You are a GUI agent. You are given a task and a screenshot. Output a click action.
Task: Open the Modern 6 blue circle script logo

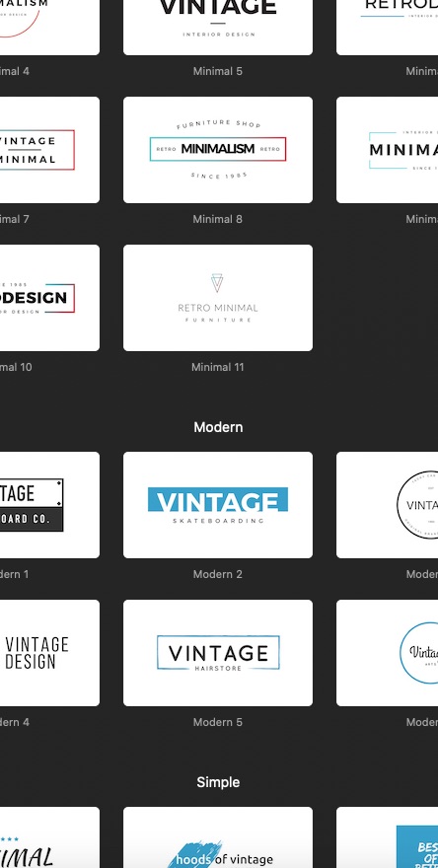tap(387, 653)
